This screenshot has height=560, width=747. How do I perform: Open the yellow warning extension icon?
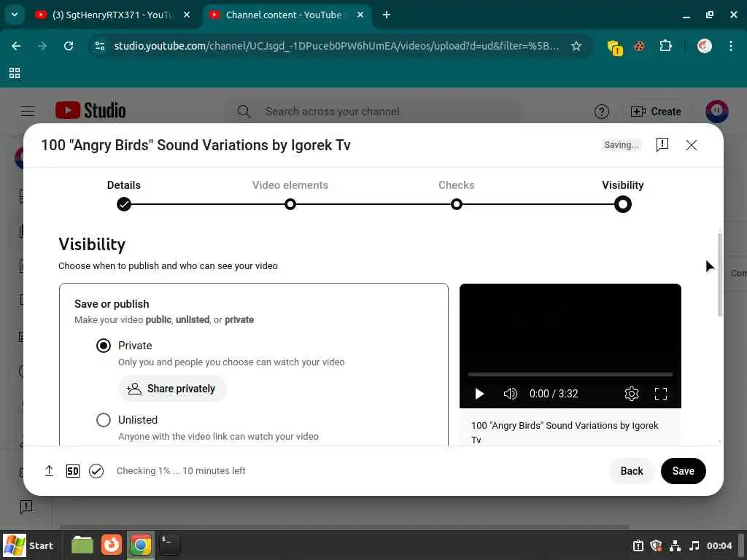click(614, 47)
